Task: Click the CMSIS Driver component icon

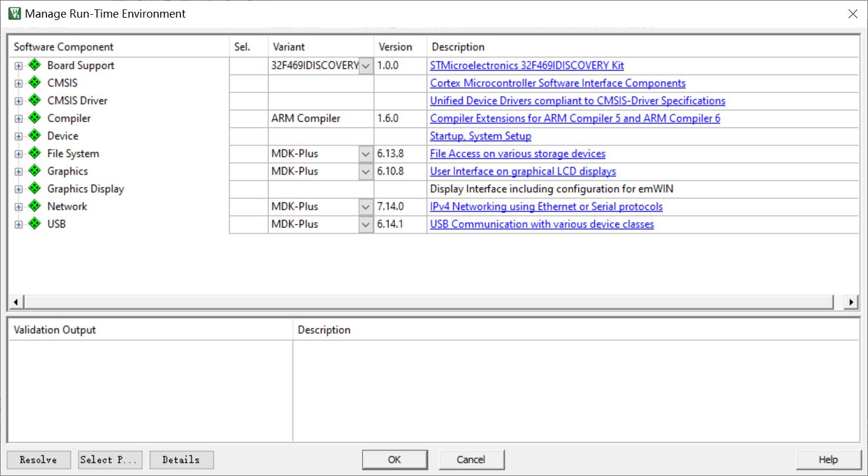Action: [35, 100]
